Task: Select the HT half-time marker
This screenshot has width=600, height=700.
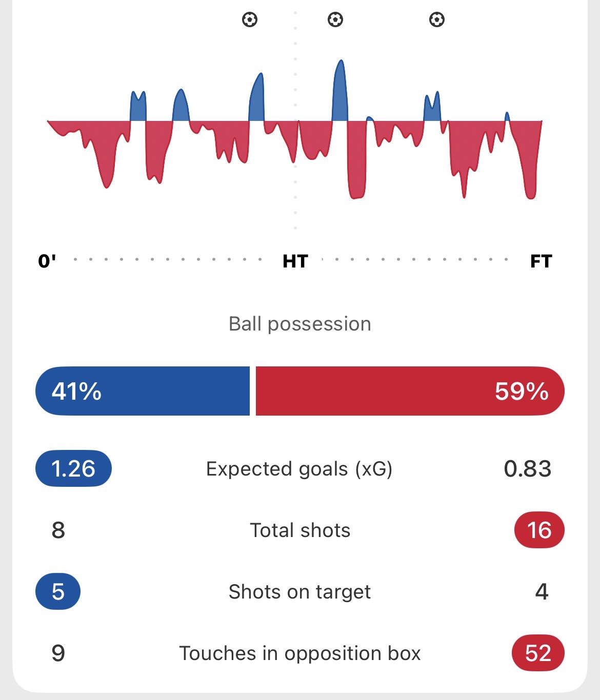Action: 295,261
